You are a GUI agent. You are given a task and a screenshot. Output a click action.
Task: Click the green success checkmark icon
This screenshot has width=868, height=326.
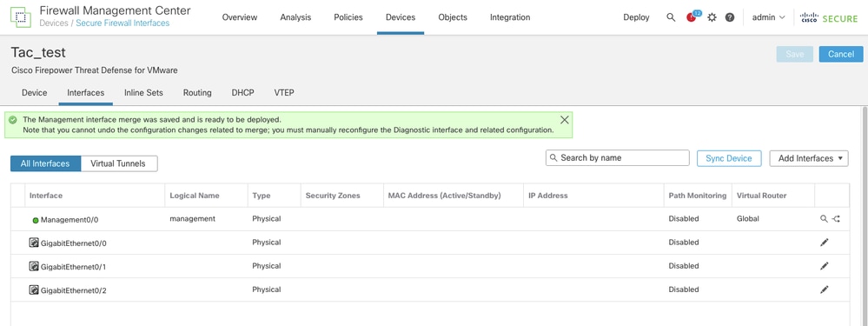[x=13, y=120]
